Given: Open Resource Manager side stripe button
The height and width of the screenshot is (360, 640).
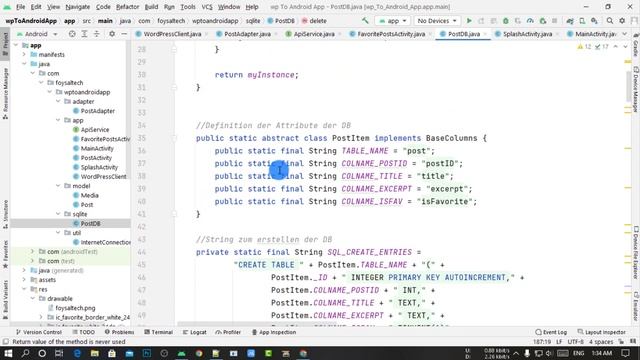Looking at the screenshot, I should click(5, 94).
